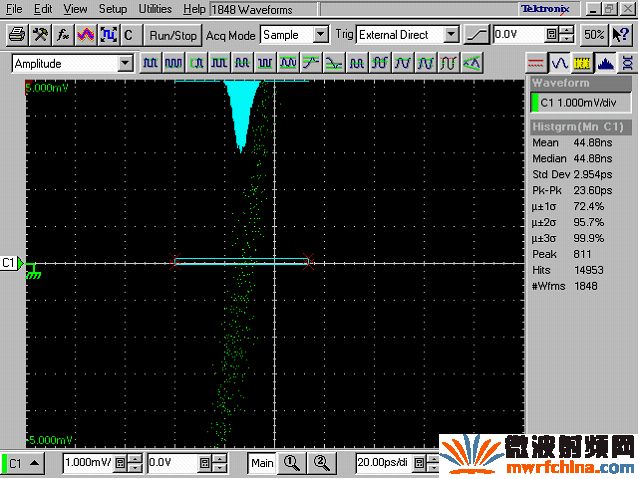Open the Trig External Direct dropdown
The width and height of the screenshot is (639, 479).
[x=451, y=35]
